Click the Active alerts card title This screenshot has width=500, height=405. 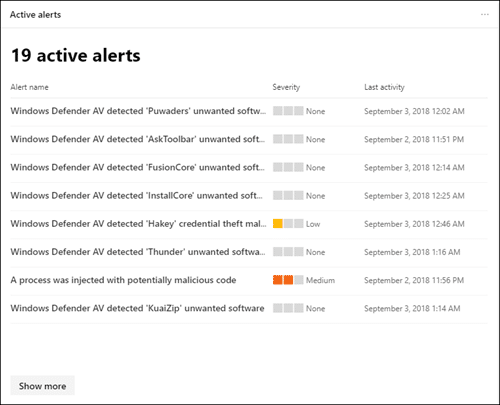coord(35,15)
